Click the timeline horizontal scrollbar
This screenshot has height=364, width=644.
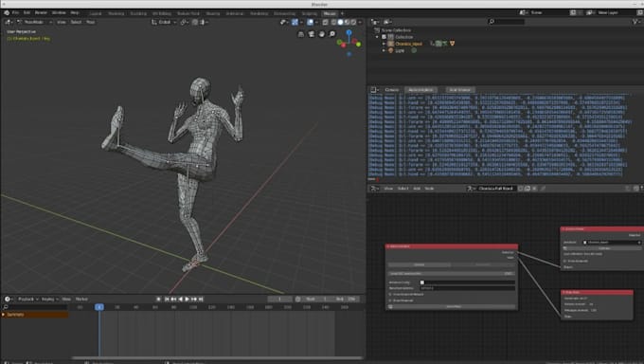tap(218, 357)
